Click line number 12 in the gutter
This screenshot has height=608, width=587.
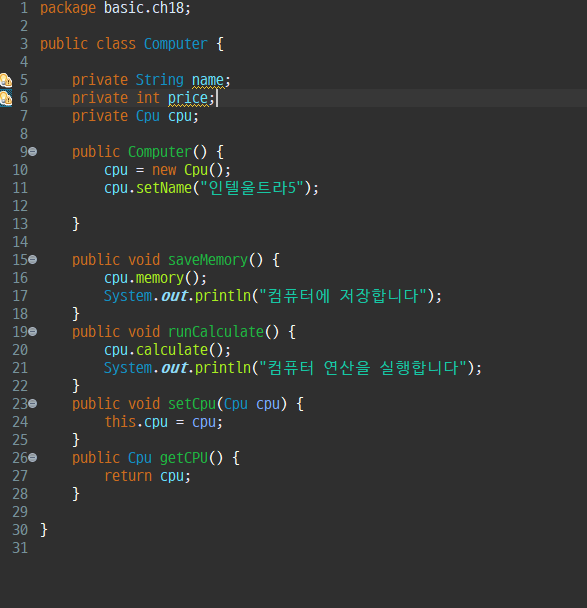point(20,206)
